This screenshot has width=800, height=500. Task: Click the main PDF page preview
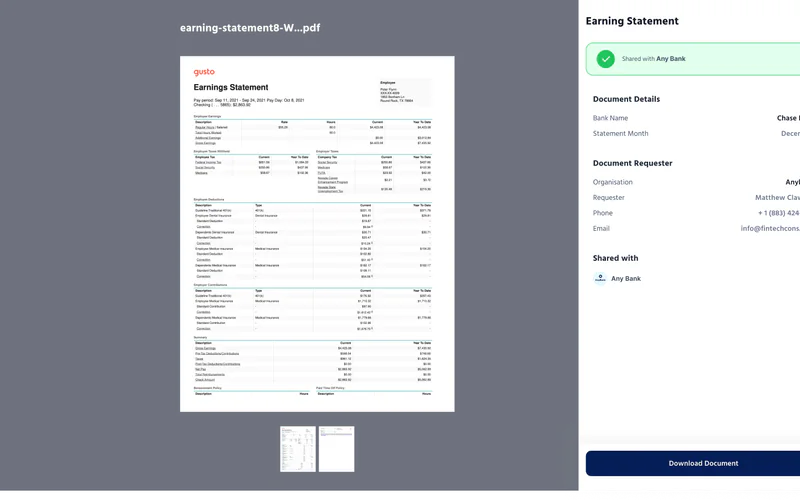pyautogui.click(x=317, y=234)
